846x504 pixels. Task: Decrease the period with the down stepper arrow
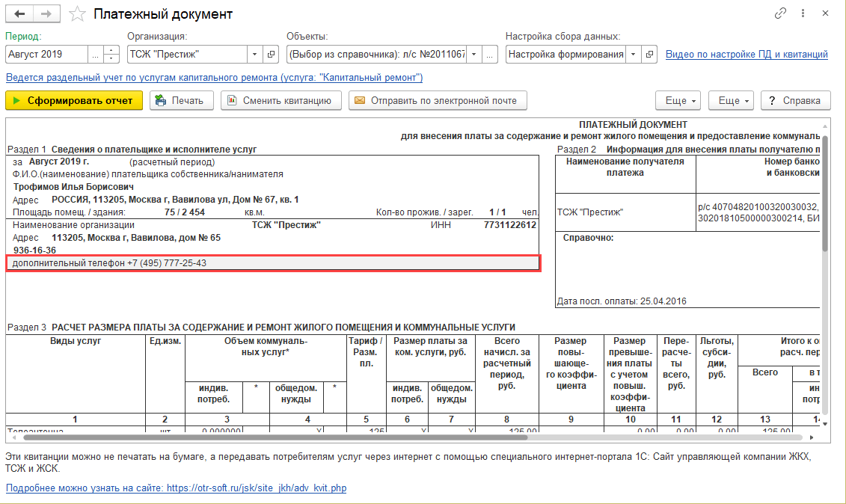(x=111, y=58)
